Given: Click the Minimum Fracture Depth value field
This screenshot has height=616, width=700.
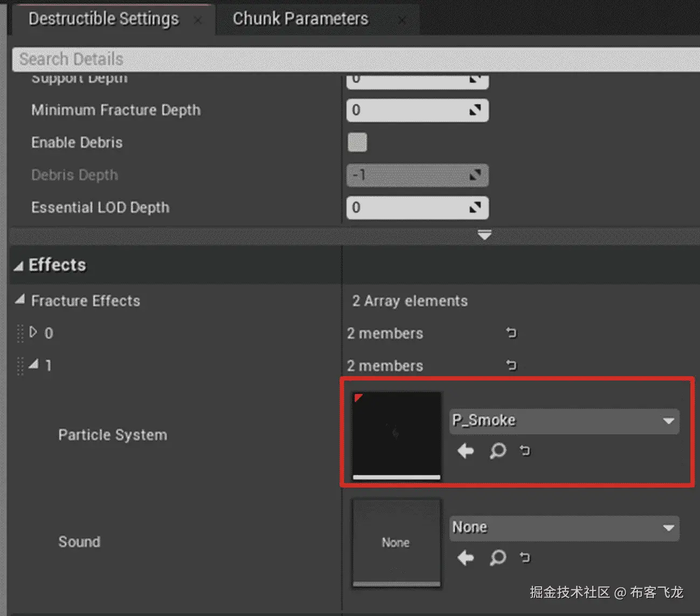Looking at the screenshot, I should 410,110.
